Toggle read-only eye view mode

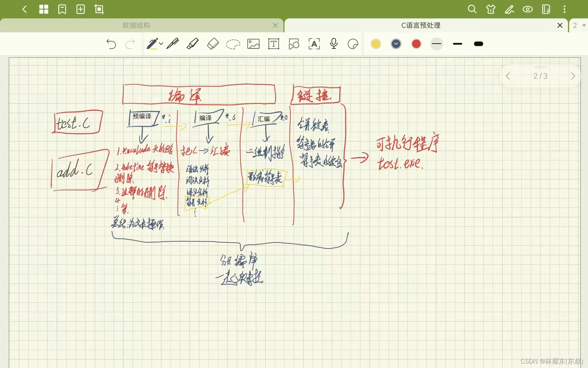pos(528,9)
